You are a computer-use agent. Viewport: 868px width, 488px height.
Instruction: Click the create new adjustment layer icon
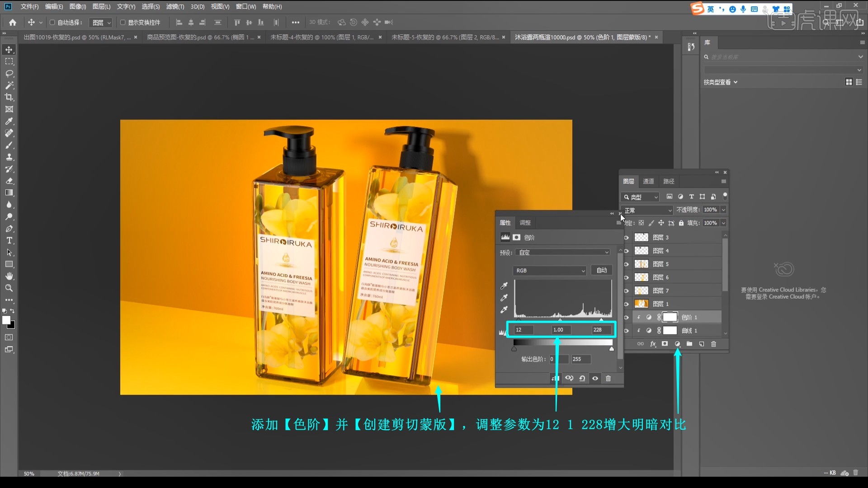(677, 344)
